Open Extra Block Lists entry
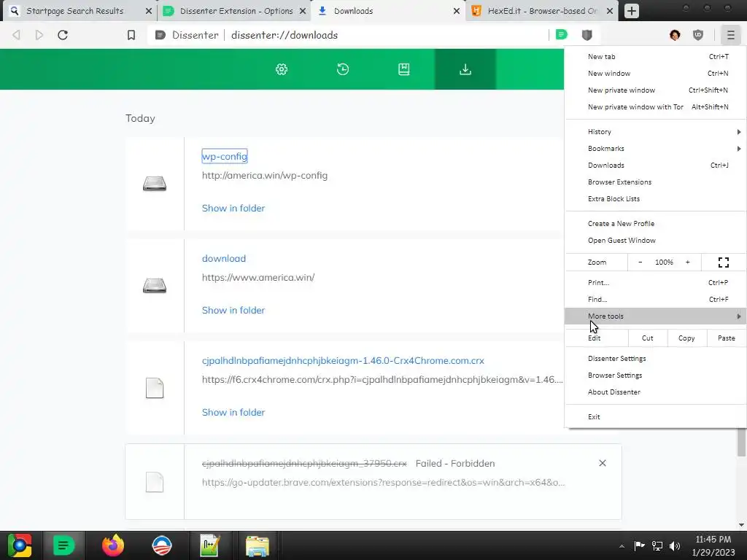Viewport: 747px width, 560px height. pyautogui.click(x=656, y=198)
